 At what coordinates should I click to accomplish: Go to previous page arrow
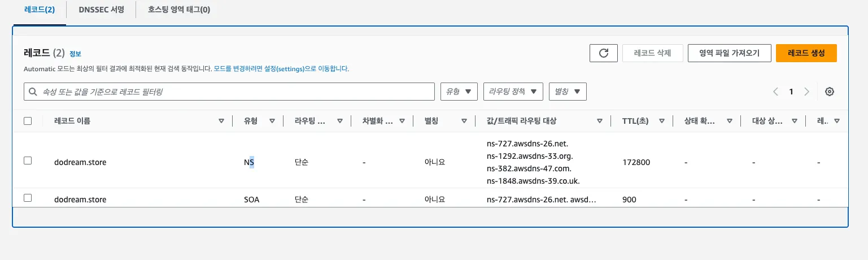[776, 92]
